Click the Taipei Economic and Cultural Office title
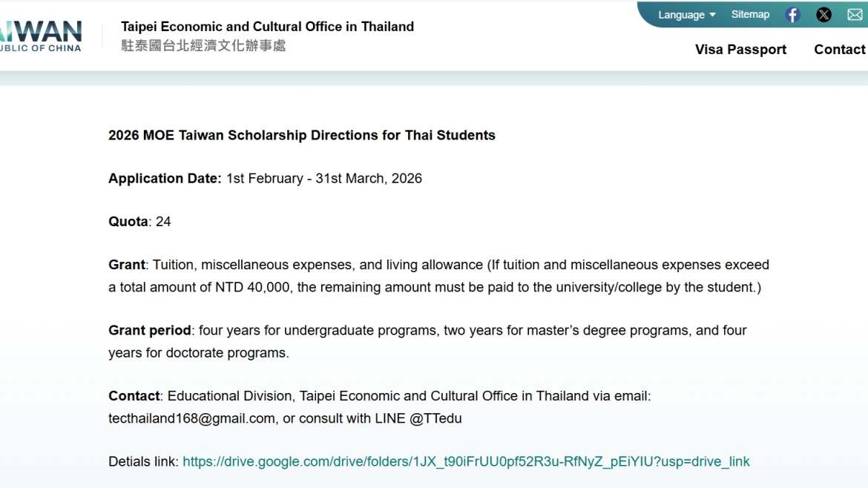The width and height of the screenshot is (868, 488). coord(268,26)
